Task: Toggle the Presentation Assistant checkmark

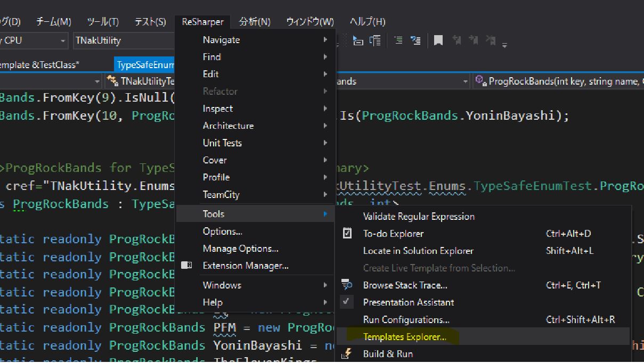Action: pyautogui.click(x=347, y=302)
